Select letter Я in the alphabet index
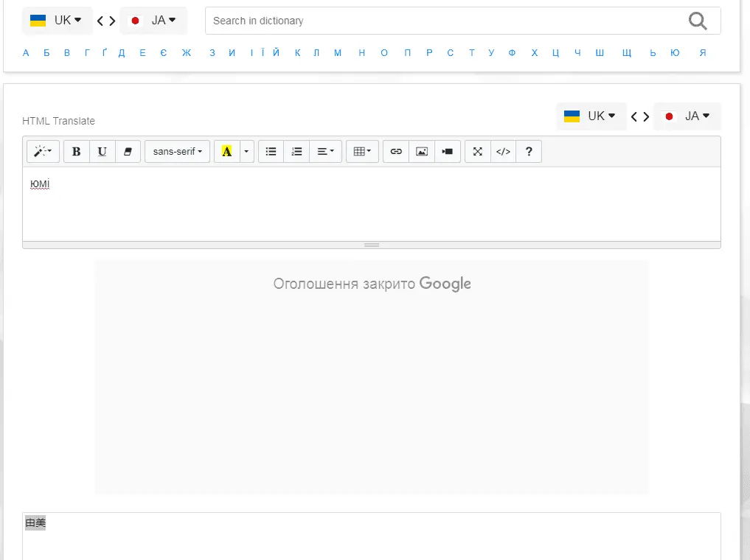Viewport: 750px width, 560px height. coord(703,53)
